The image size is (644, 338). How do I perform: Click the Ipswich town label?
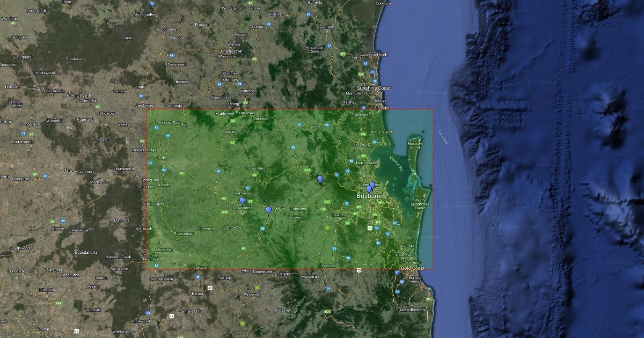tap(338, 215)
